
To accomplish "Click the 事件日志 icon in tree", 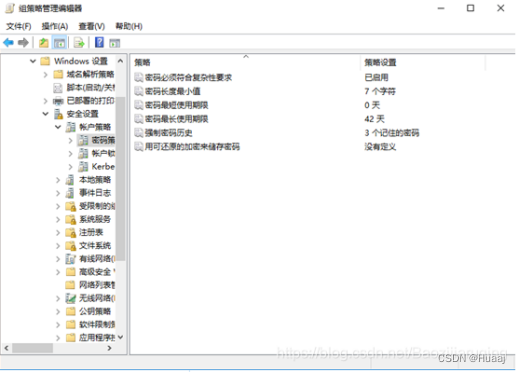I will coord(70,193).
